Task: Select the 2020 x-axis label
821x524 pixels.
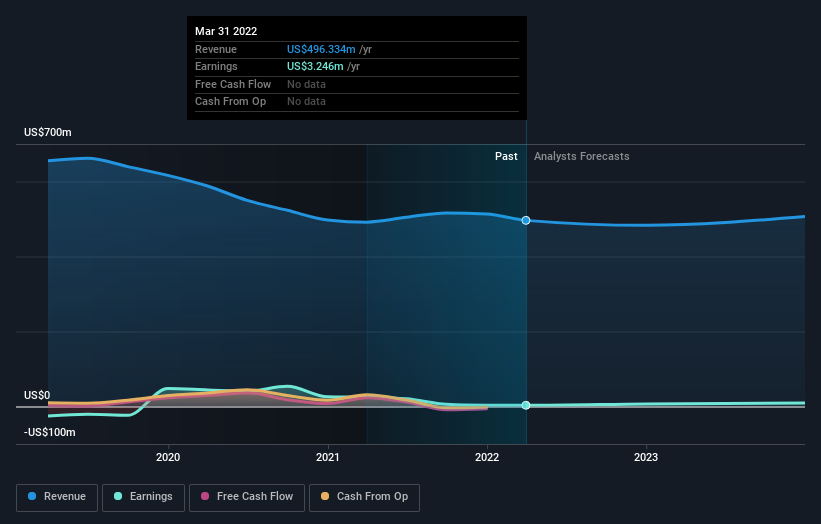Action: point(168,458)
